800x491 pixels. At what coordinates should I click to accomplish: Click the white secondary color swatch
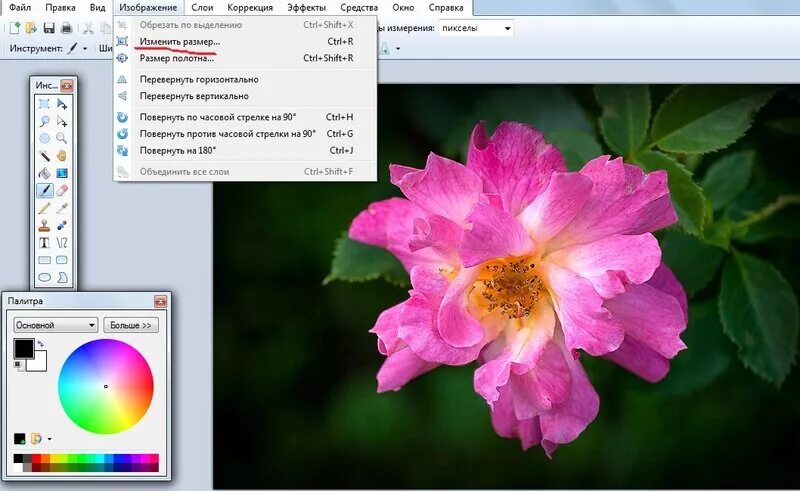40,363
